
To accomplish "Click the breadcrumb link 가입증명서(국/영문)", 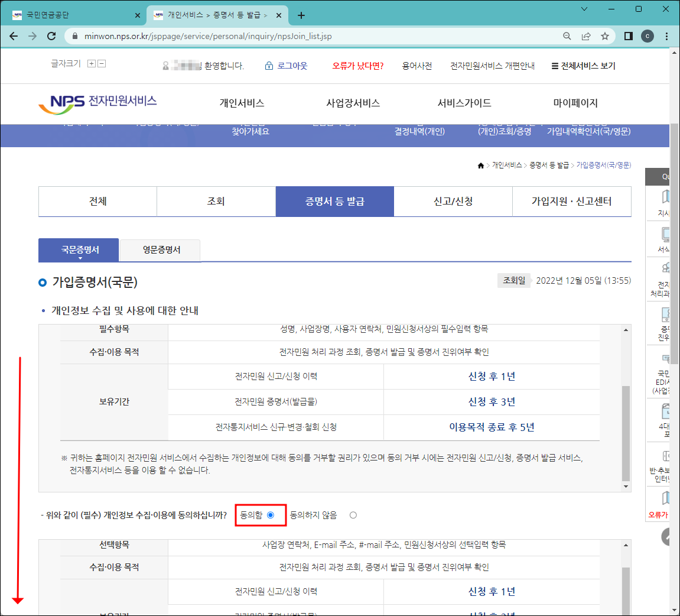I will click(603, 165).
